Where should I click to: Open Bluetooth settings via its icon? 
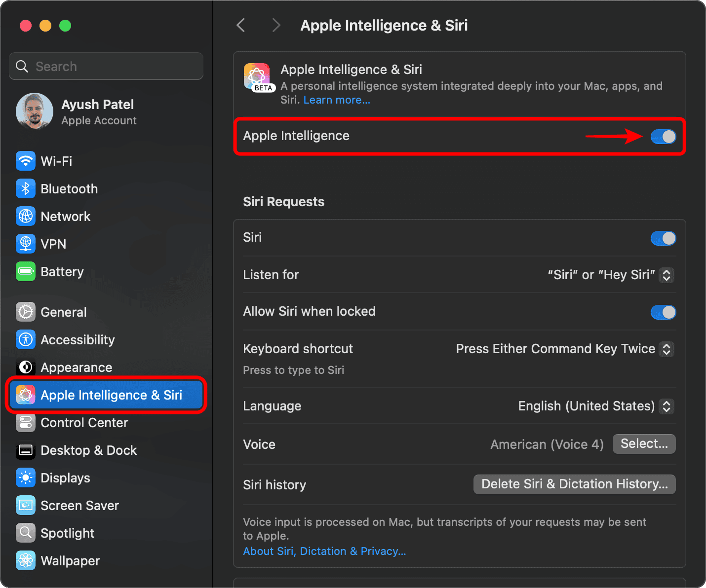pyautogui.click(x=26, y=188)
